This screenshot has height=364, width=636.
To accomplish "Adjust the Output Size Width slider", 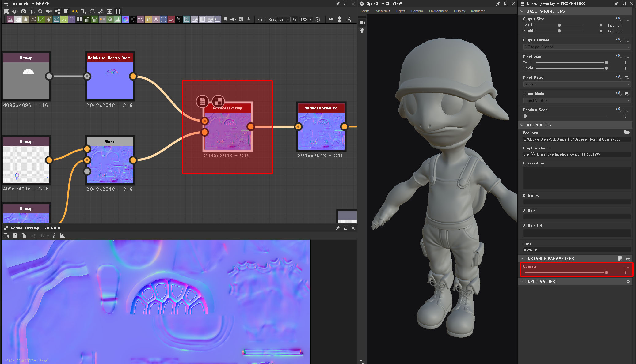I will pos(559,25).
